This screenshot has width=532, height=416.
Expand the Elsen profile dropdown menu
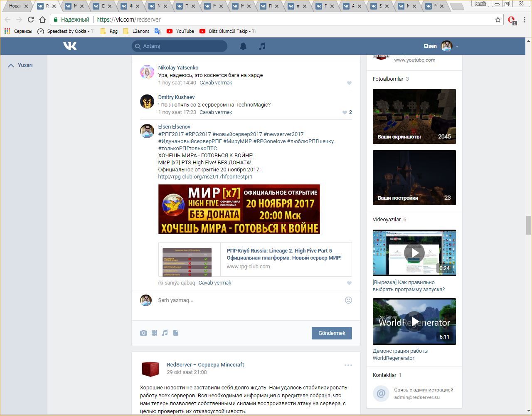[457, 46]
